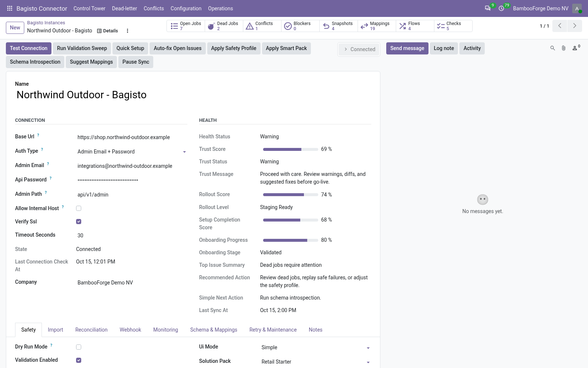Image resolution: width=588 pixels, height=368 pixels.
Task: Open the Dead Jobs bomb stat button
Action: (x=224, y=26)
